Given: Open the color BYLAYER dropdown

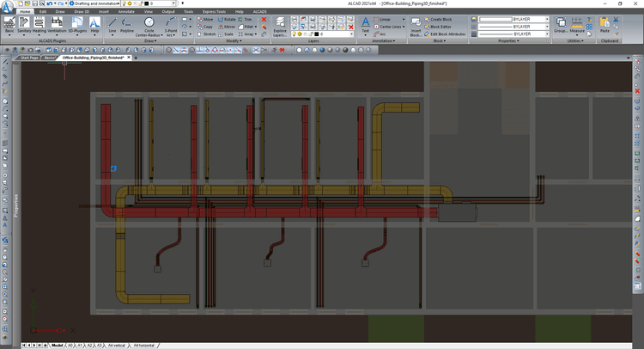Looking at the screenshot, I should [513, 19].
